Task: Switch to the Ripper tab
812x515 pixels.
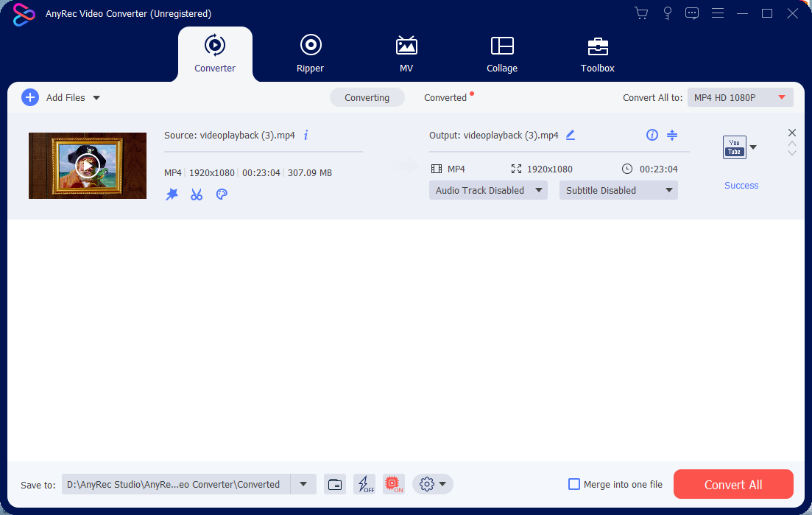Action: click(x=310, y=54)
